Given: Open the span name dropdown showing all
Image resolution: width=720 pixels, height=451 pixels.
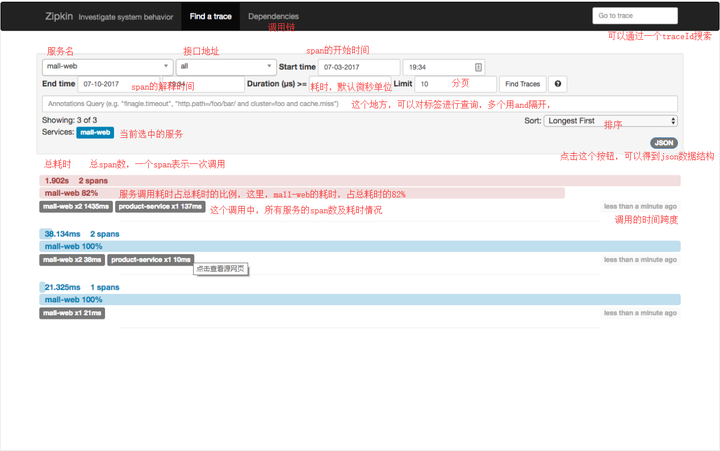Looking at the screenshot, I should point(226,67).
